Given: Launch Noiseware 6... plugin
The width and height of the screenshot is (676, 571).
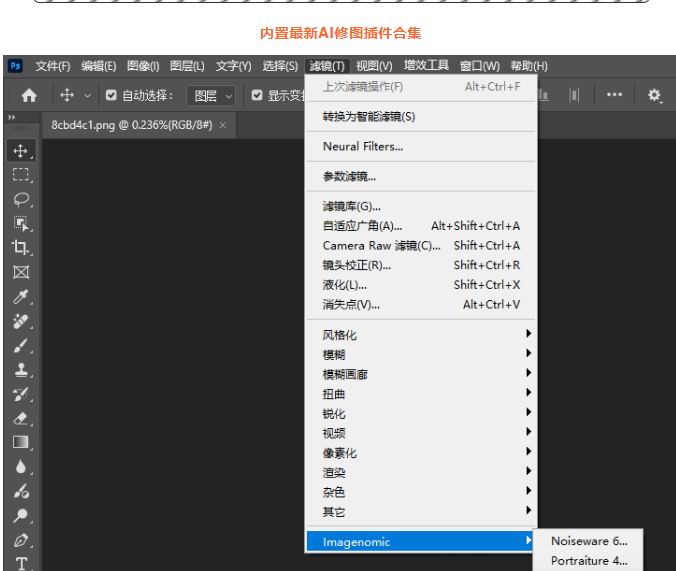Looking at the screenshot, I should (589, 541).
